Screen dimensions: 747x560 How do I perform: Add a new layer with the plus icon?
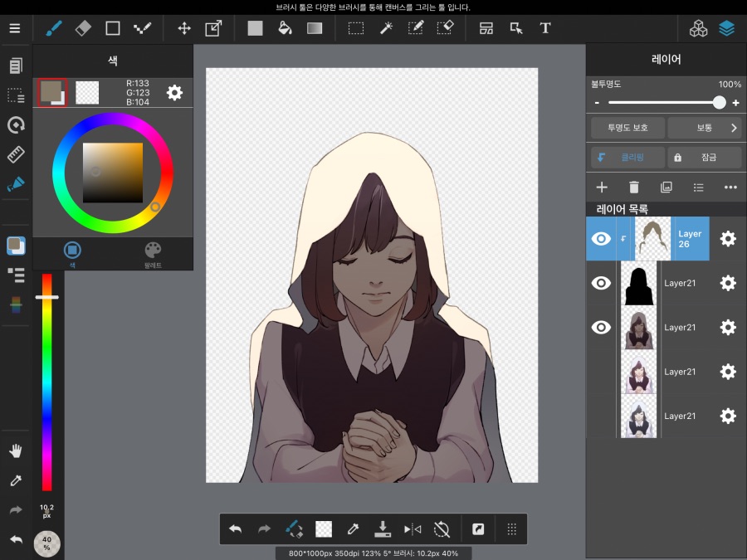point(601,187)
